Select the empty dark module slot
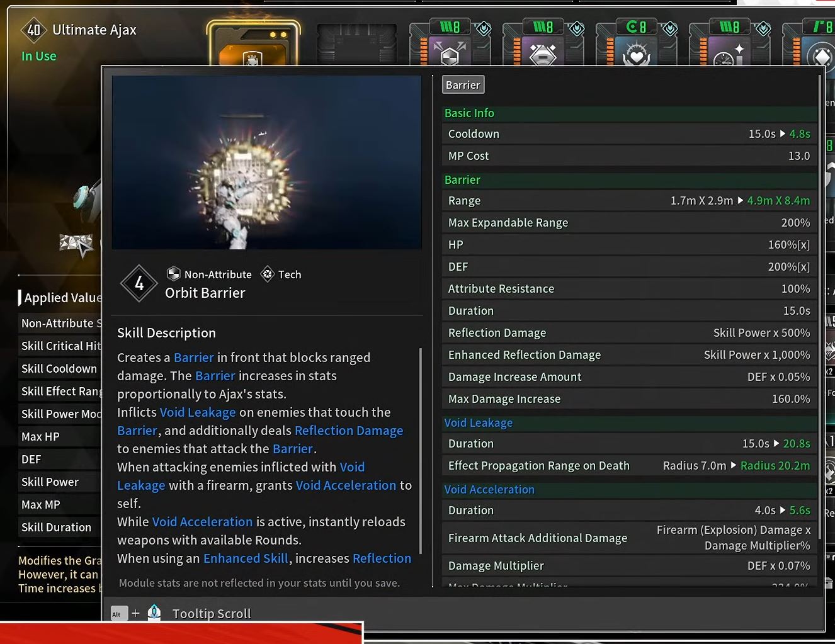This screenshot has width=835, height=644. click(x=356, y=44)
